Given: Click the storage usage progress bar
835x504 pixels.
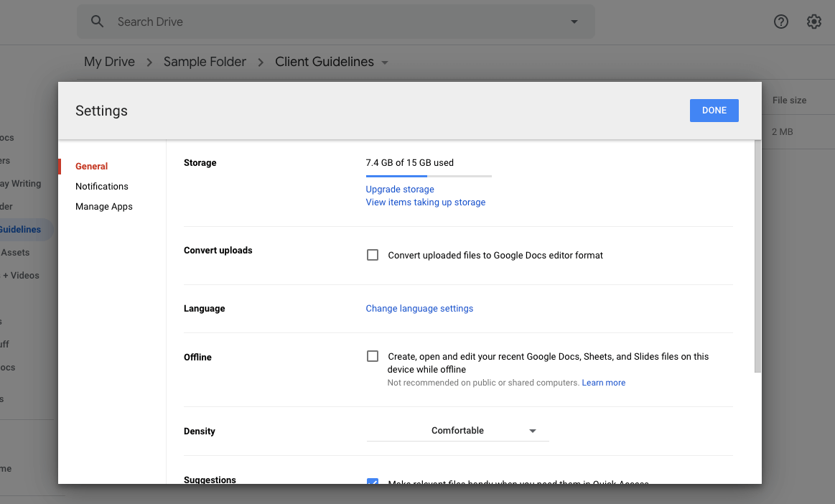Looking at the screenshot, I should [x=429, y=176].
